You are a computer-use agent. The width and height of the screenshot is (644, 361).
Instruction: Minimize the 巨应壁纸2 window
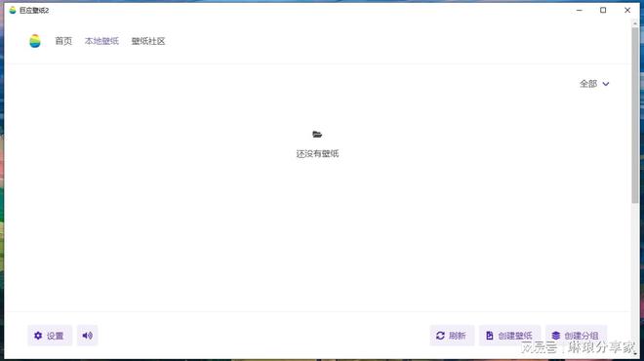579,11
